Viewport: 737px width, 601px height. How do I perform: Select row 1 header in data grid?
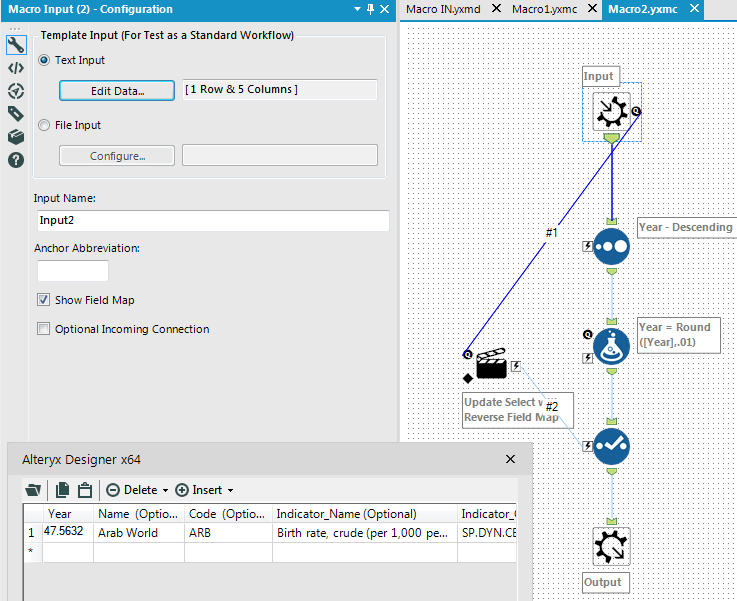click(32, 532)
